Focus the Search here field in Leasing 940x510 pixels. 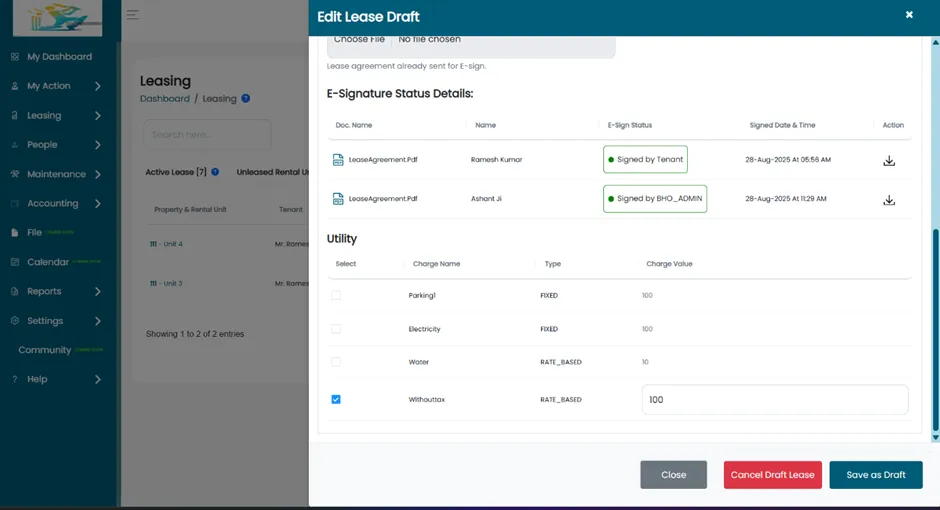click(207, 134)
